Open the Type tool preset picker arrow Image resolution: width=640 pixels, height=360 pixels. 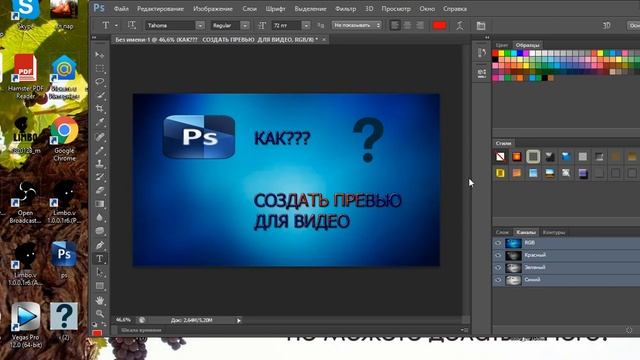point(116,25)
